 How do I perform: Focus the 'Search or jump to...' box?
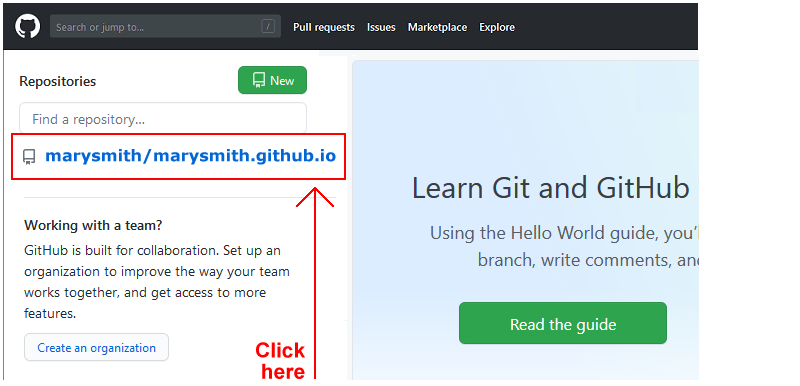(x=165, y=27)
